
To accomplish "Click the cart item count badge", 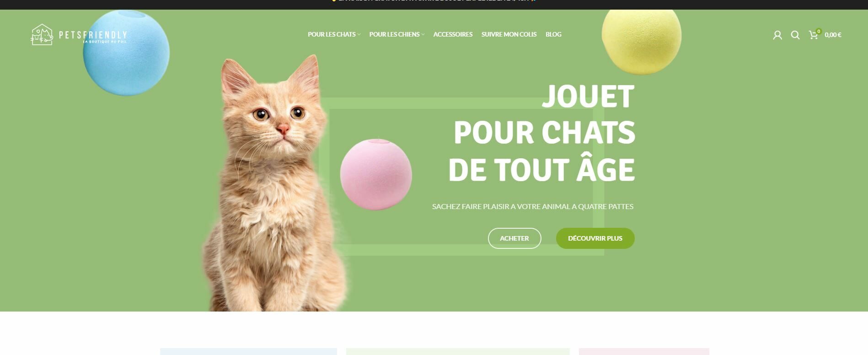I will (819, 32).
